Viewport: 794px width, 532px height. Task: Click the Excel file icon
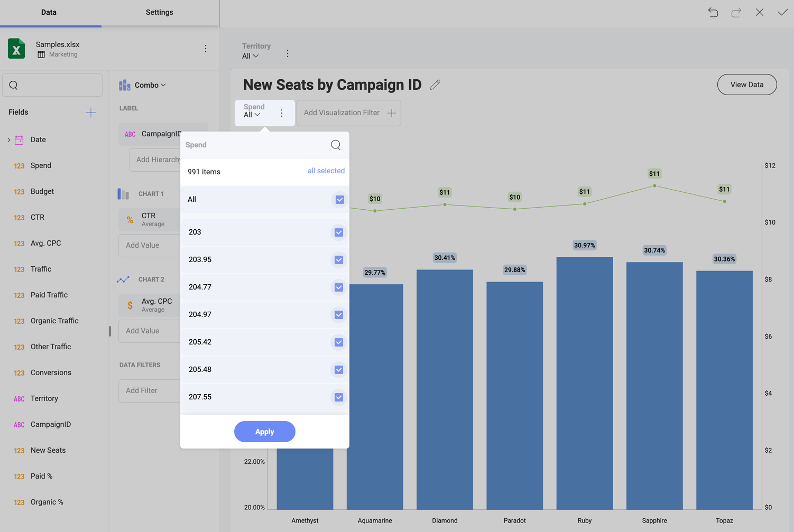pyautogui.click(x=16, y=49)
